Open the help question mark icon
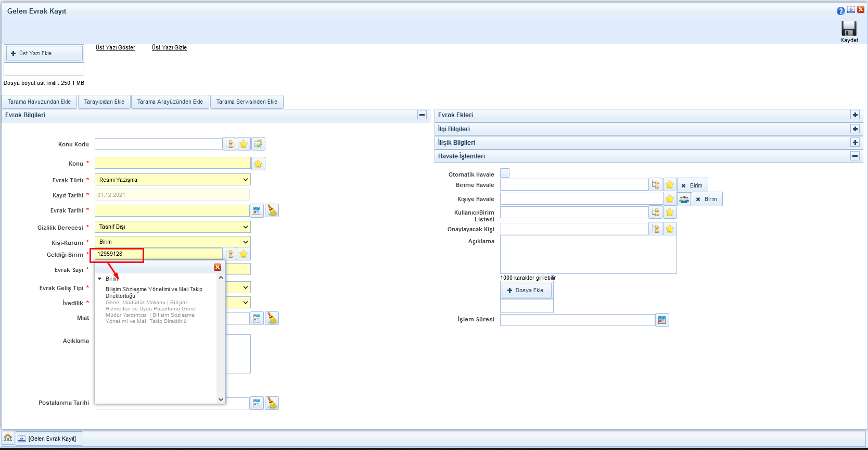The height and width of the screenshot is (450, 868). [840, 11]
